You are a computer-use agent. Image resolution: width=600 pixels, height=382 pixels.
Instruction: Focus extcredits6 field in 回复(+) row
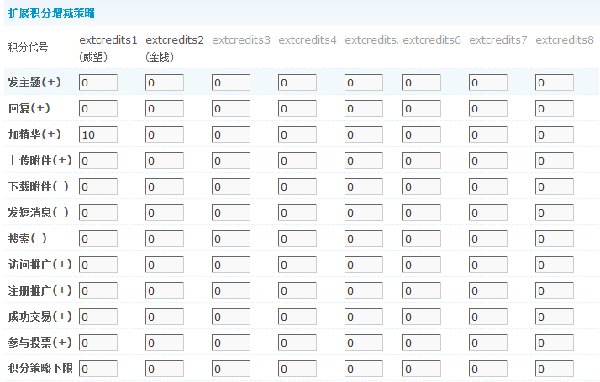pos(421,109)
